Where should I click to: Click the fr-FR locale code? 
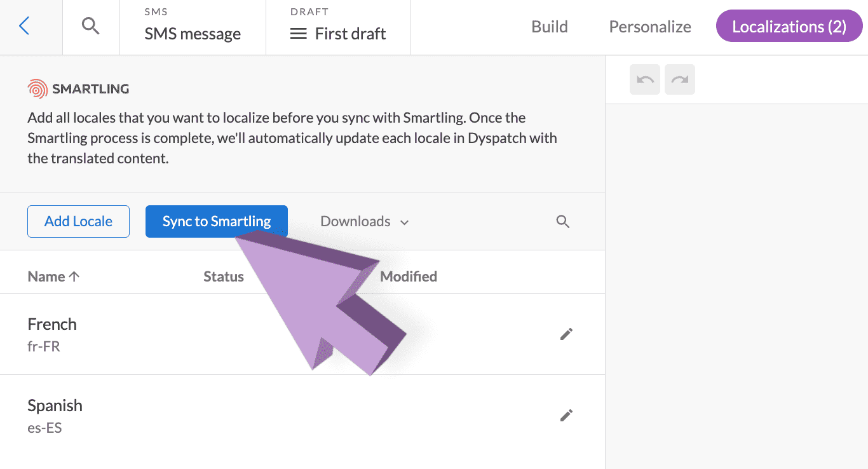coord(44,347)
